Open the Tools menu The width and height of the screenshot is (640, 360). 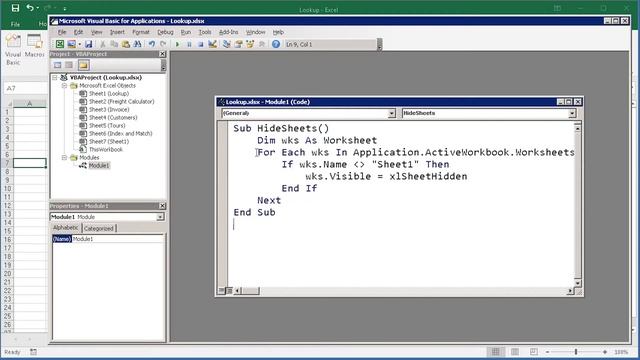pos(205,32)
